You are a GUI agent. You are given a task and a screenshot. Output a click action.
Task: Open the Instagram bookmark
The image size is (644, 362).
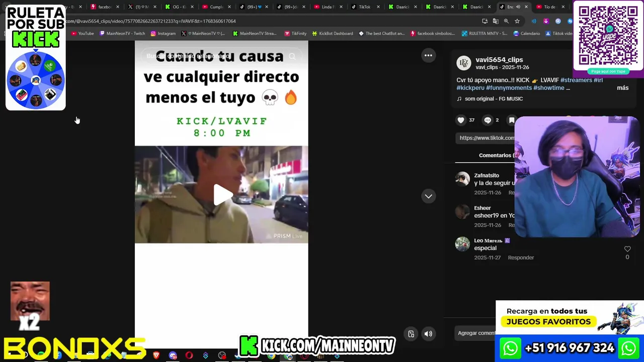[163, 34]
